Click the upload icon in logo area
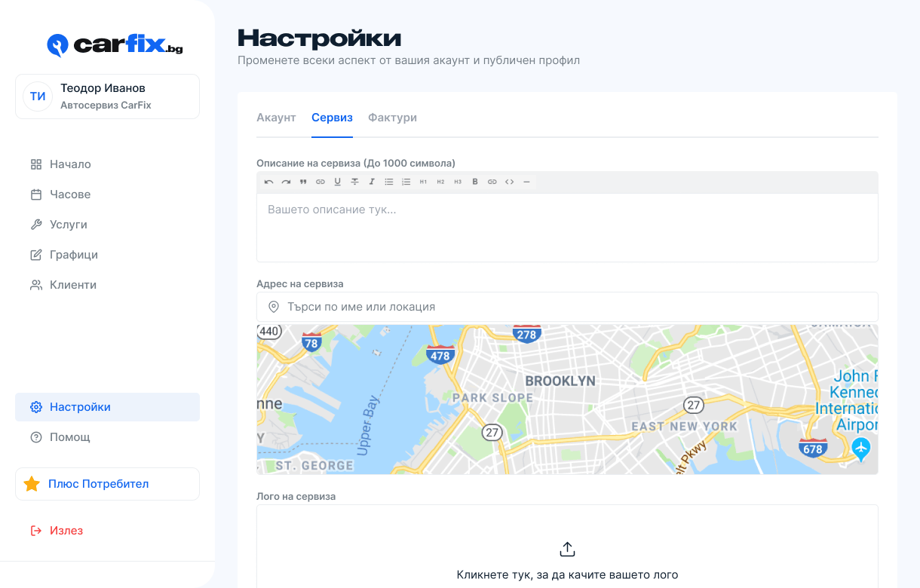This screenshot has width=920, height=588. pos(567,549)
